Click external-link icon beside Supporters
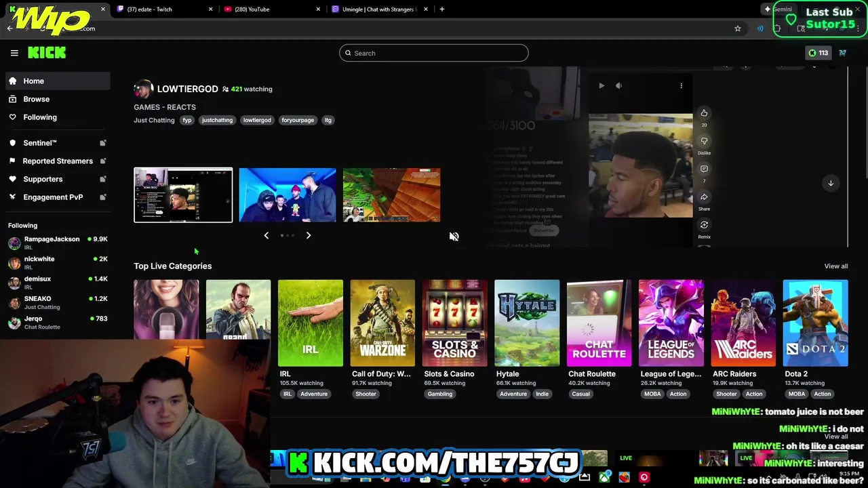 (x=103, y=179)
